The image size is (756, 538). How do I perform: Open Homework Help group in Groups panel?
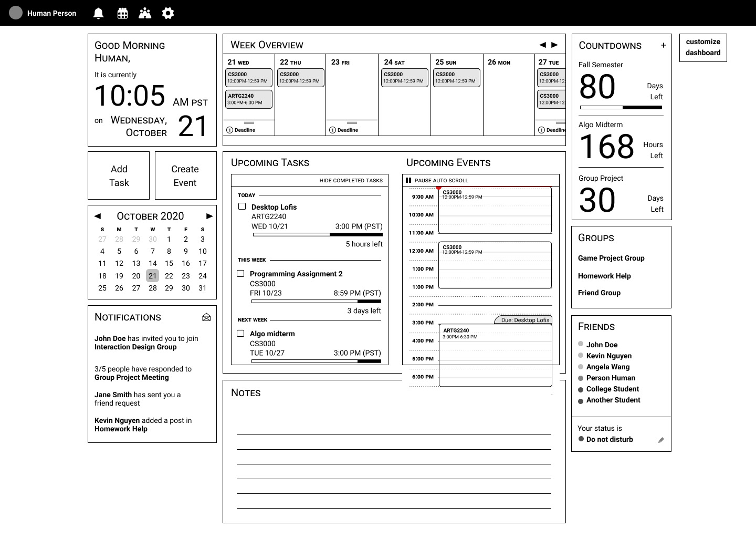point(604,276)
